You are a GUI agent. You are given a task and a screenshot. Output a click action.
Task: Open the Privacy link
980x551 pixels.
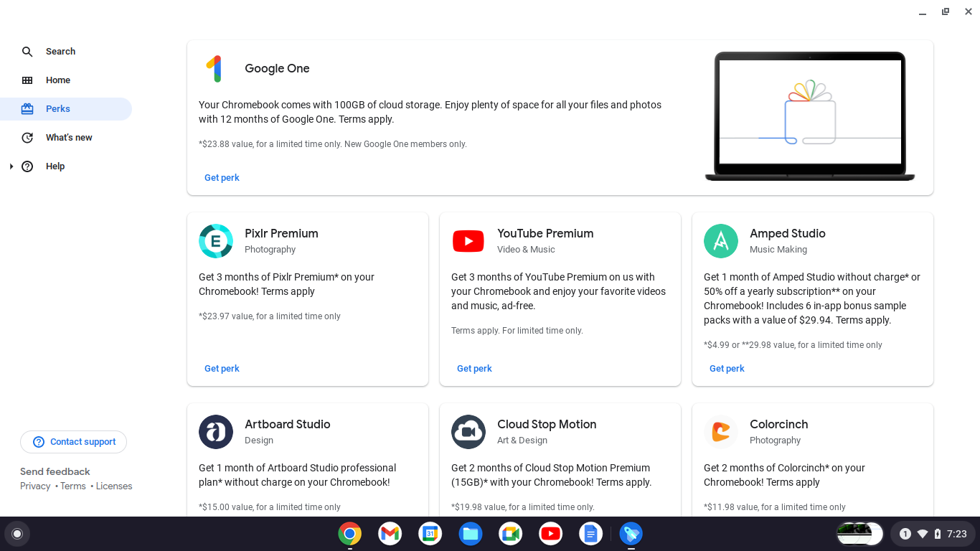35,486
